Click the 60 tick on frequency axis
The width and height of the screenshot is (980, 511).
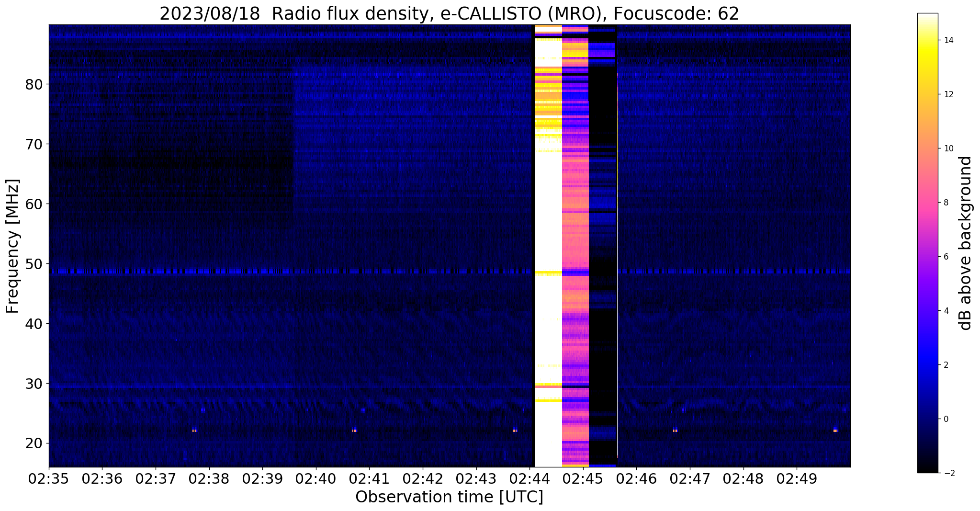(34, 204)
